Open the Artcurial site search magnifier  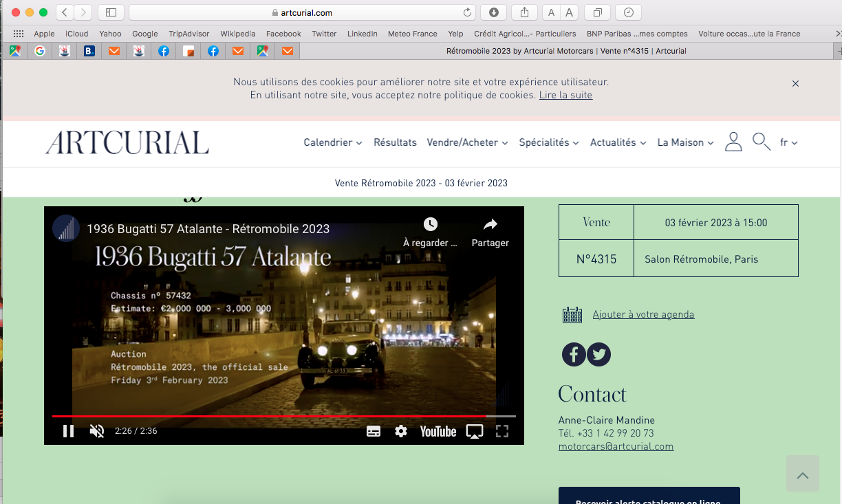761,142
